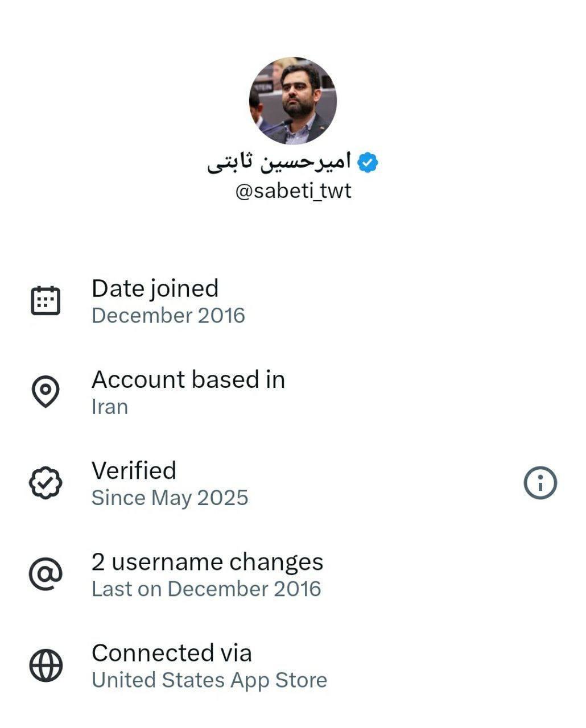
Task: Click the @ username changes icon
Action: tap(46, 574)
